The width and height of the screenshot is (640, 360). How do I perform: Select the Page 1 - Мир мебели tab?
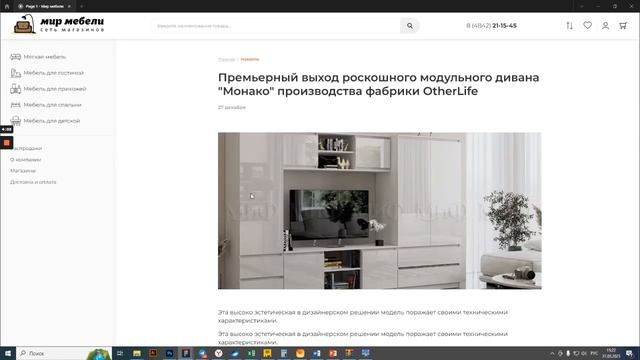44,6
